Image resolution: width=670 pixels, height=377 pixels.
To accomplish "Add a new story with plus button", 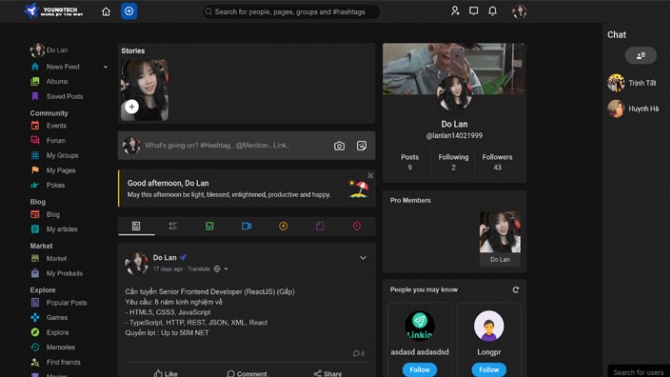I will click(132, 106).
